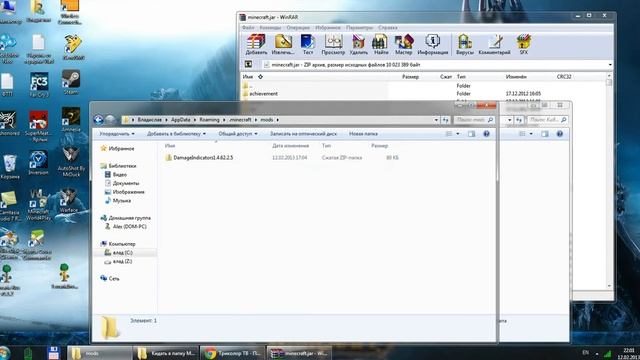Click Записать на оптический диск button

303,134
